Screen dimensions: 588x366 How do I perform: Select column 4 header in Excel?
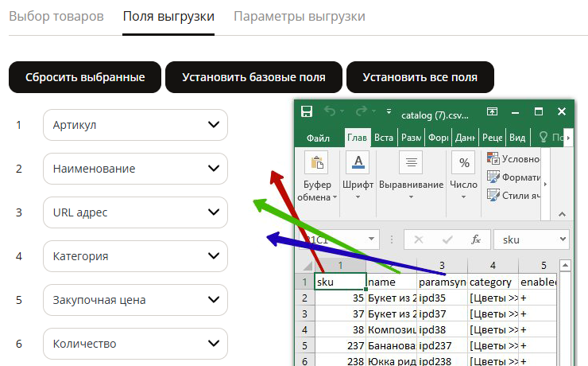click(x=493, y=266)
